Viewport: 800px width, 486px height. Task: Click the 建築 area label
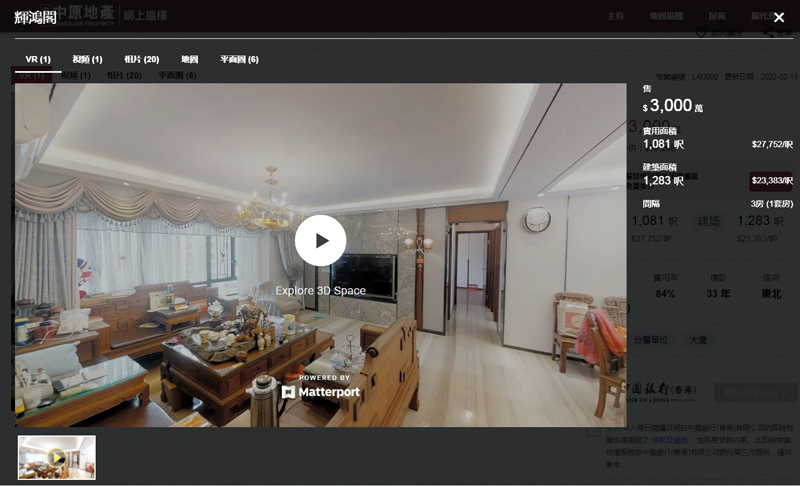(x=708, y=220)
